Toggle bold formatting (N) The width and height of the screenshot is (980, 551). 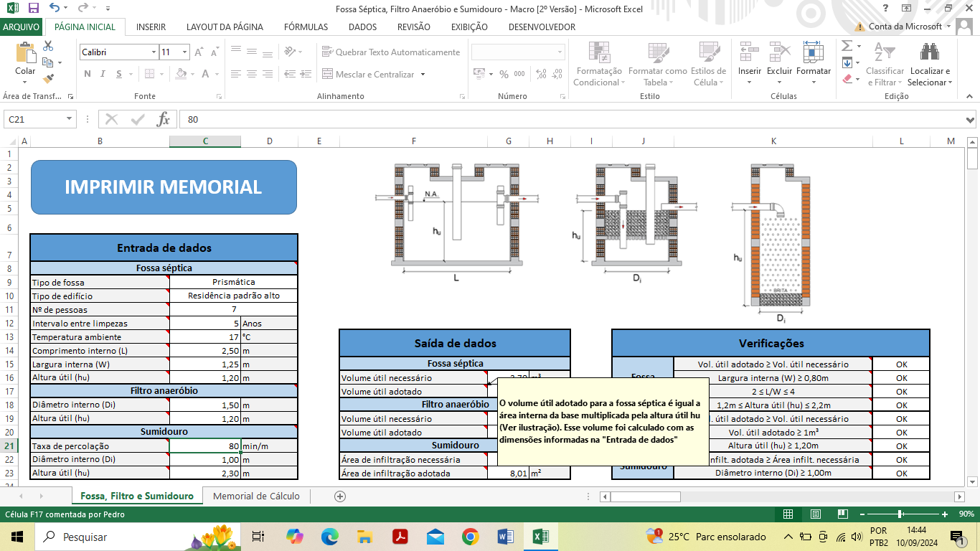pos(88,74)
